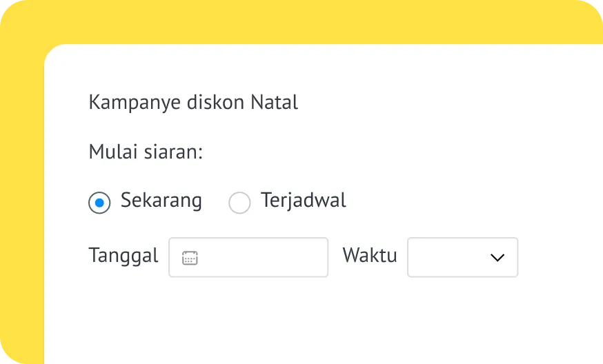Click the "Kampanye diskon Natal" title
Viewport: 603px width, 364px height.
click(193, 103)
